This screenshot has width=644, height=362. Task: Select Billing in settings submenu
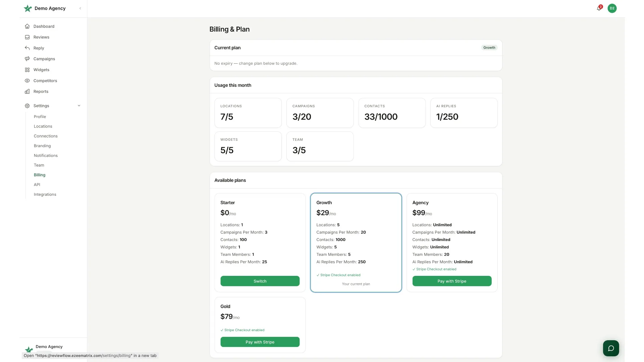(40, 175)
